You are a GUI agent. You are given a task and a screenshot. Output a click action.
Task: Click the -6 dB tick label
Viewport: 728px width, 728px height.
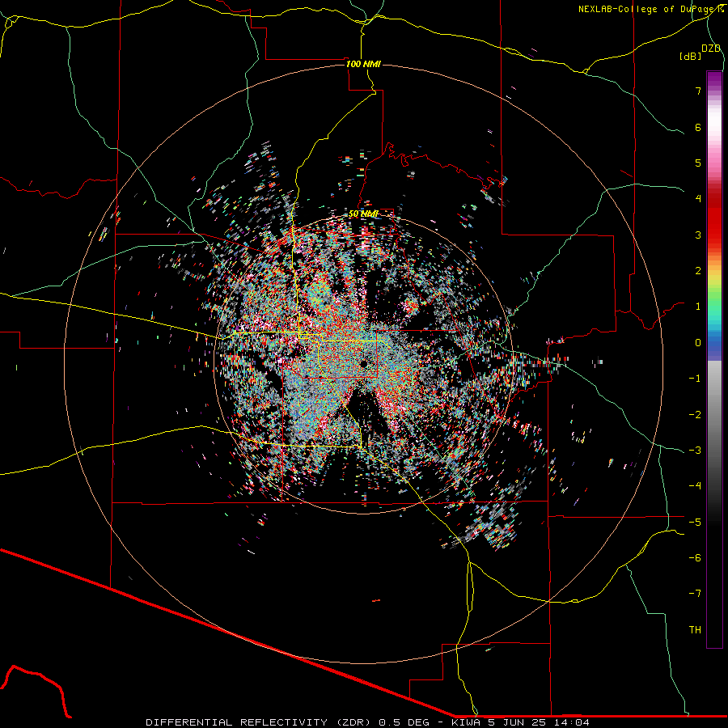click(695, 557)
